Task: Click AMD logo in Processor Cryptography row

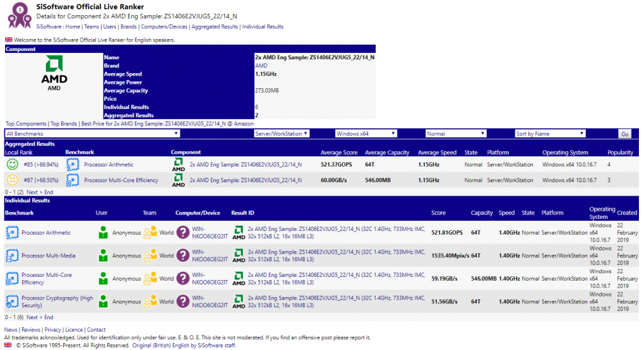Action: (239, 301)
